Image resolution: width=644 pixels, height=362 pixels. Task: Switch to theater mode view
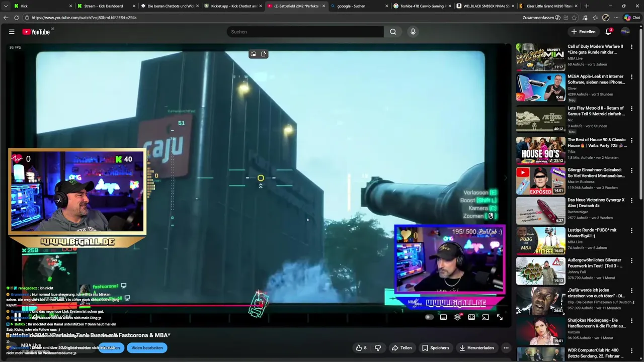(471, 317)
